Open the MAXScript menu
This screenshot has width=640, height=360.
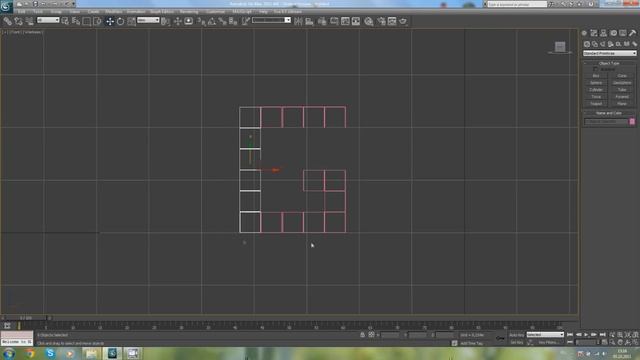click(242, 12)
